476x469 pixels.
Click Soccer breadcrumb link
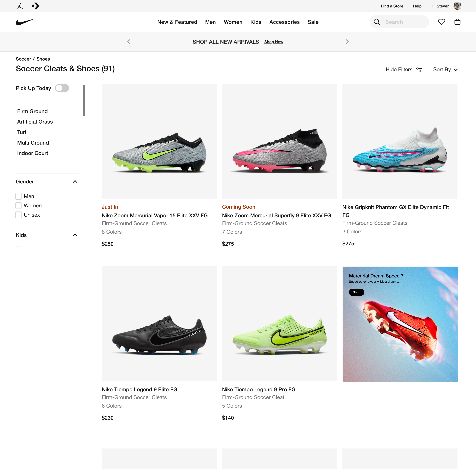tap(23, 59)
